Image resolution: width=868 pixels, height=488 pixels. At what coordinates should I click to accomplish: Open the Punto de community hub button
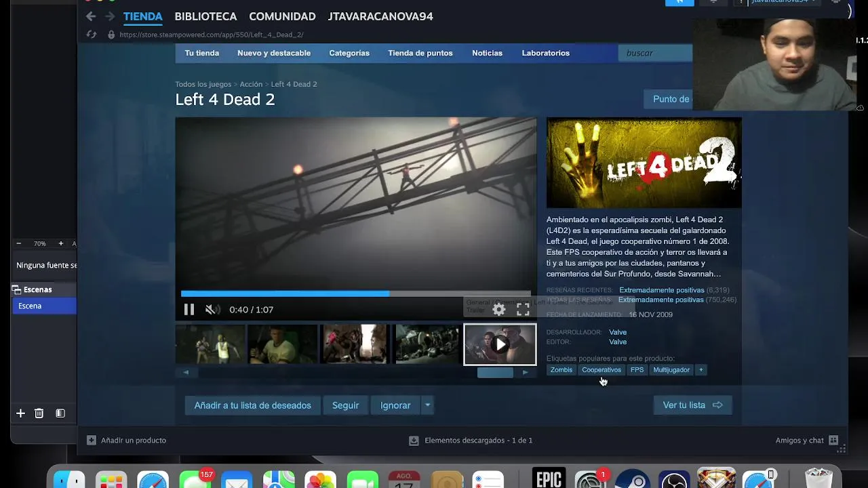669,99
